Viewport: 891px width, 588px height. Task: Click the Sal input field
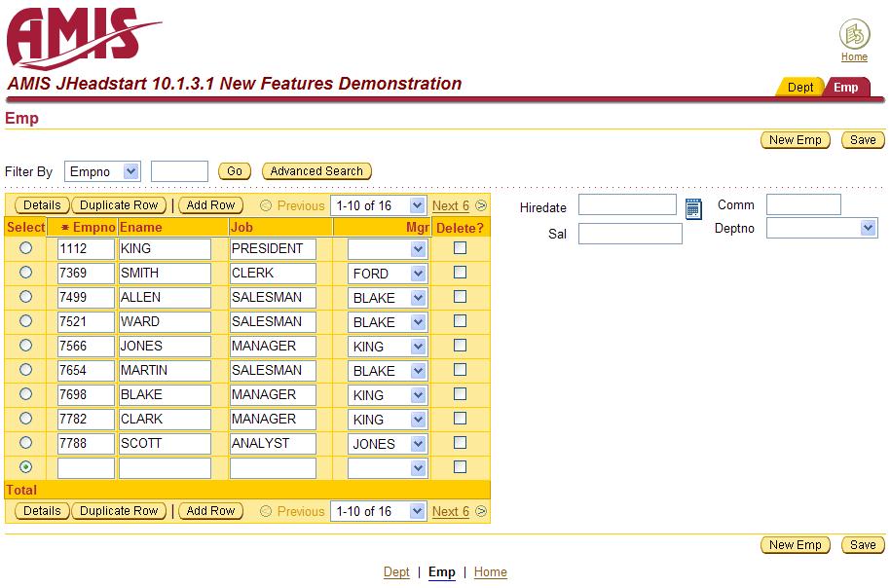pos(630,234)
